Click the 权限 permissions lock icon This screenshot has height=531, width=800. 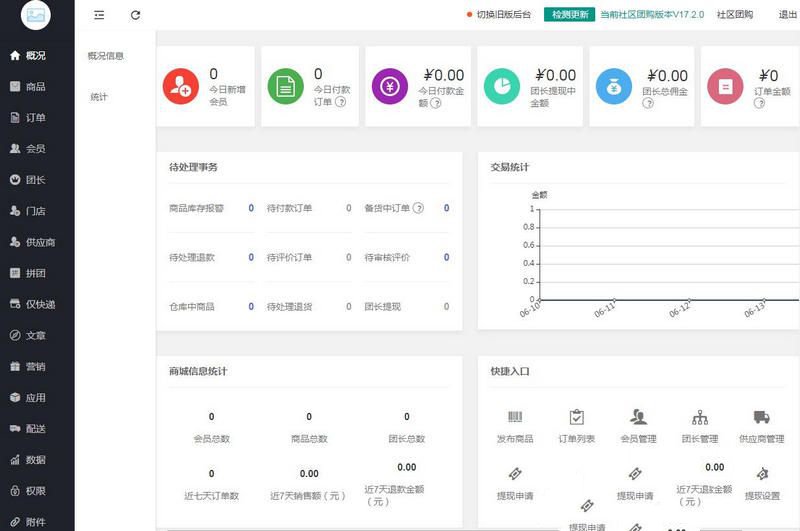coord(15,491)
